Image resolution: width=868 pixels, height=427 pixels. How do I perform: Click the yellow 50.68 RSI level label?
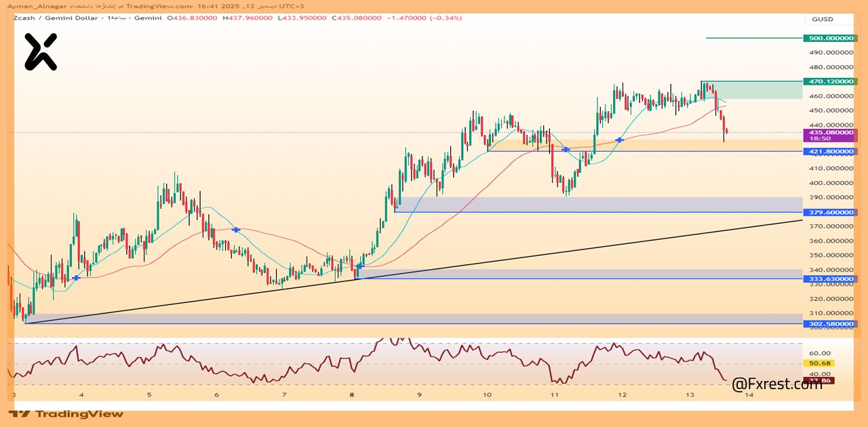(821, 363)
